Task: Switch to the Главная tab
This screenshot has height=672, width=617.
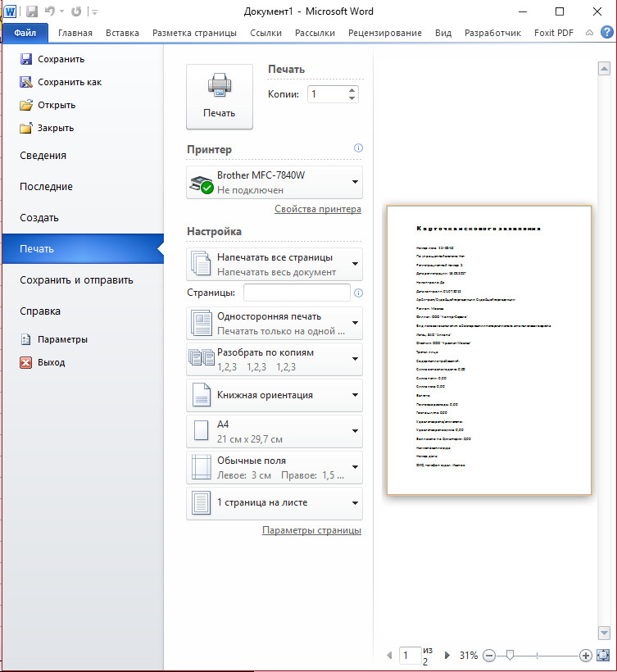Action: 75,33
